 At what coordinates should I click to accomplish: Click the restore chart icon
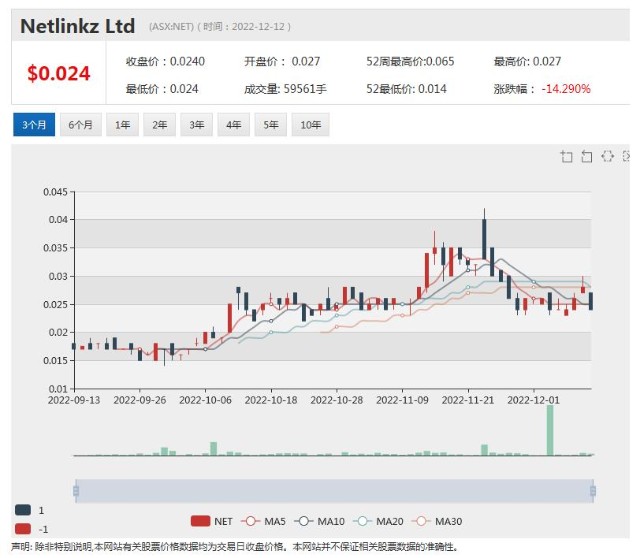click(607, 156)
